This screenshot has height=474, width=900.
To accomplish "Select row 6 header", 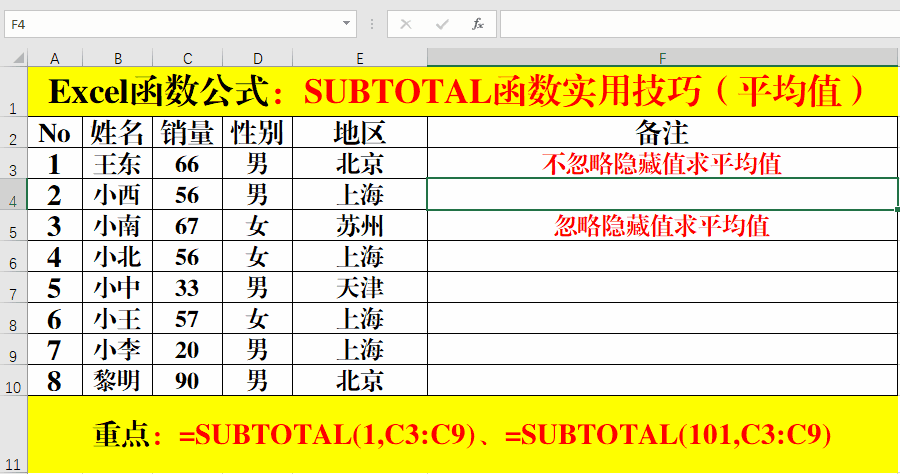I will point(13,256).
